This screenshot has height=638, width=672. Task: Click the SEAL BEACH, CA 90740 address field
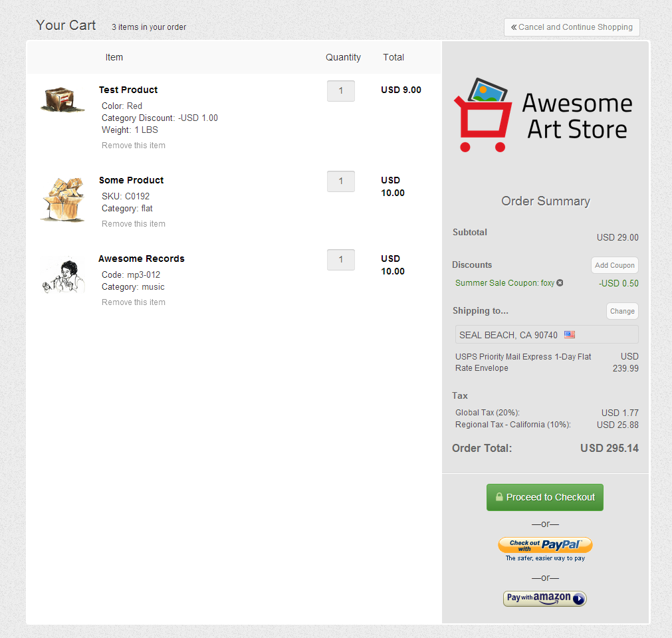pos(546,335)
